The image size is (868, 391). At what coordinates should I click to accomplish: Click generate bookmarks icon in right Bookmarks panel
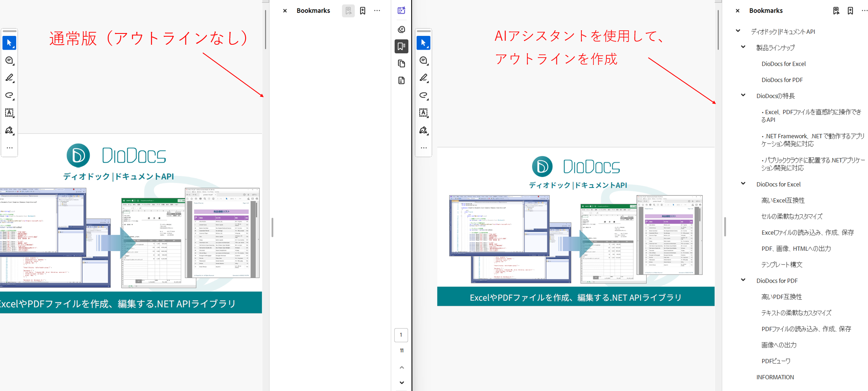pos(836,11)
